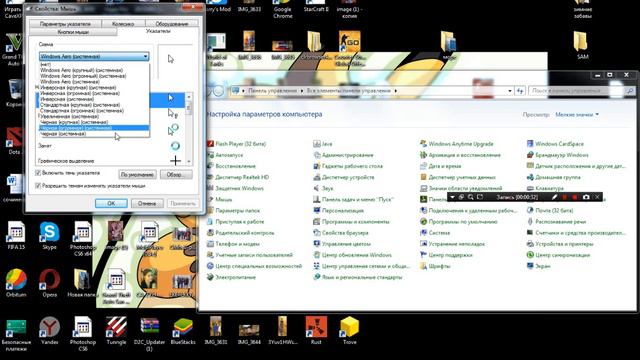Screen dimensions: 640x360
Task: Open Электропитание item
Action: (231, 277)
